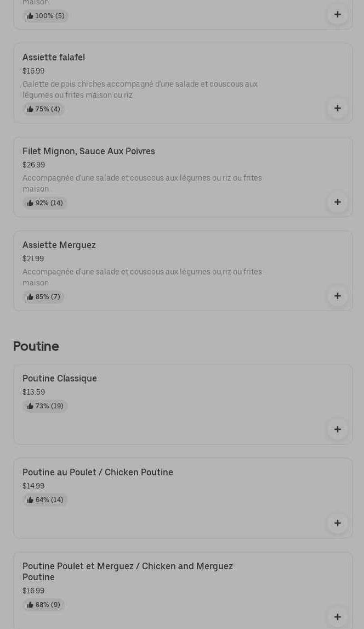This screenshot has height=629, width=364.
Task: Add Assiette falafel to the order
Action: click(x=337, y=108)
